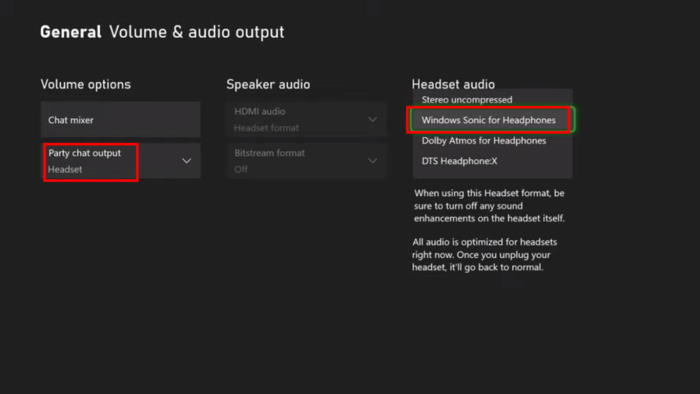700x394 pixels.
Task: Click the Speaker audio section heading
Action: point(268,84)
